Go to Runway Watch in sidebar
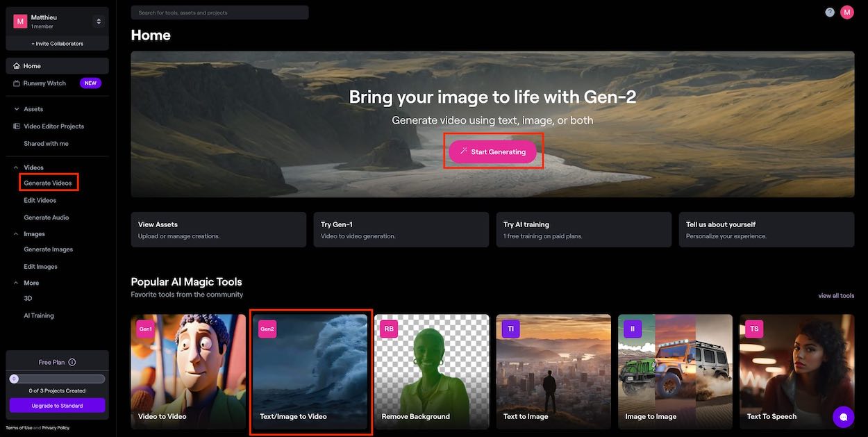Viewport: 868px width, 437px height. [44, 83]
